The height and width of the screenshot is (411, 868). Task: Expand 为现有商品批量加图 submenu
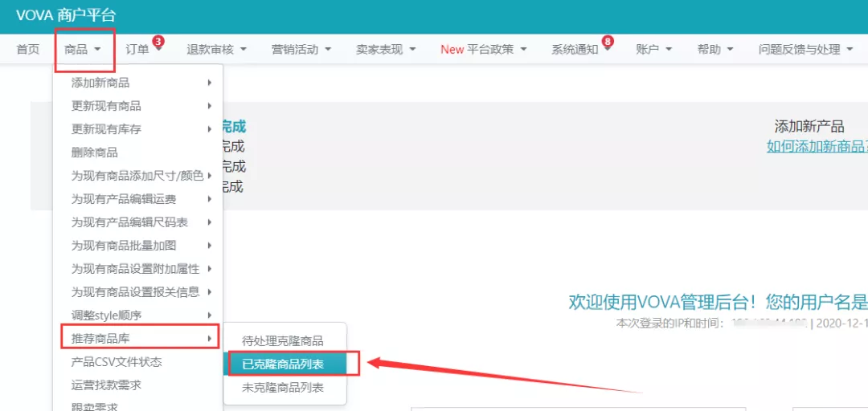pos(138,245)
